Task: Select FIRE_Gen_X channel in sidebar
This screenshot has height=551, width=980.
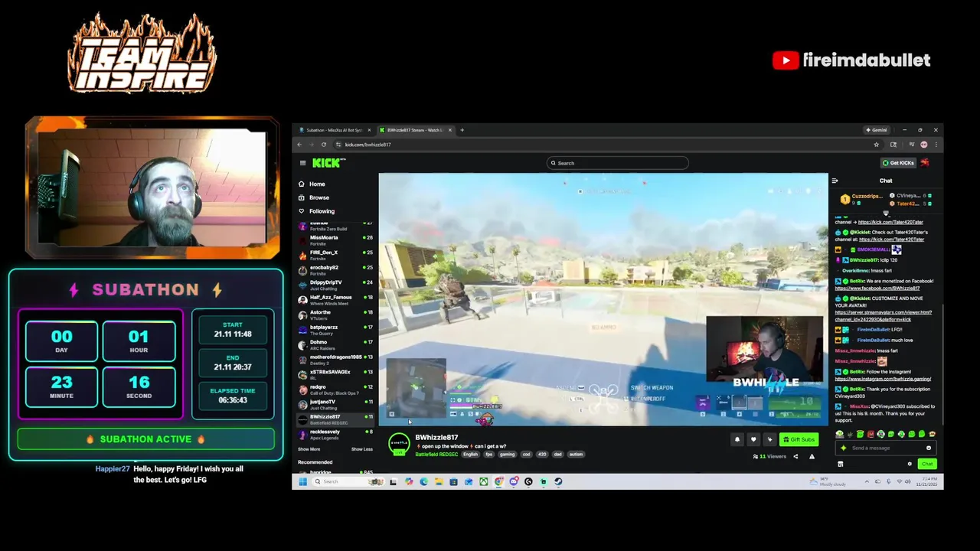Action: click(x=335, y=255)
